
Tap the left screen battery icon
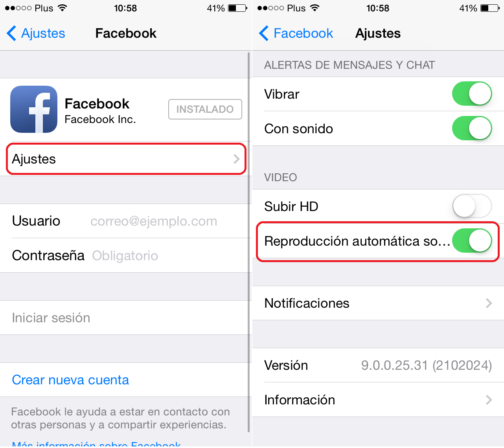pos(237,8)
